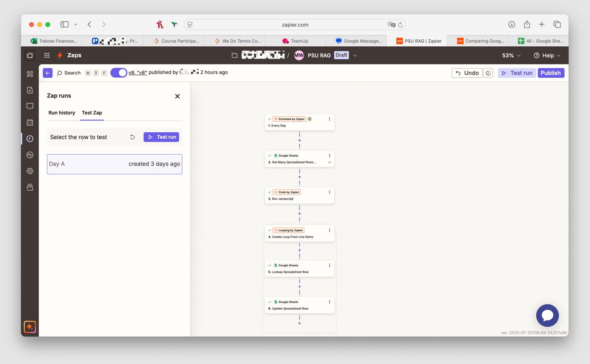This screenshot has width=590, height=364.
Task: Open the Zap details file icon in sidebar
Action: pos(30,90)
